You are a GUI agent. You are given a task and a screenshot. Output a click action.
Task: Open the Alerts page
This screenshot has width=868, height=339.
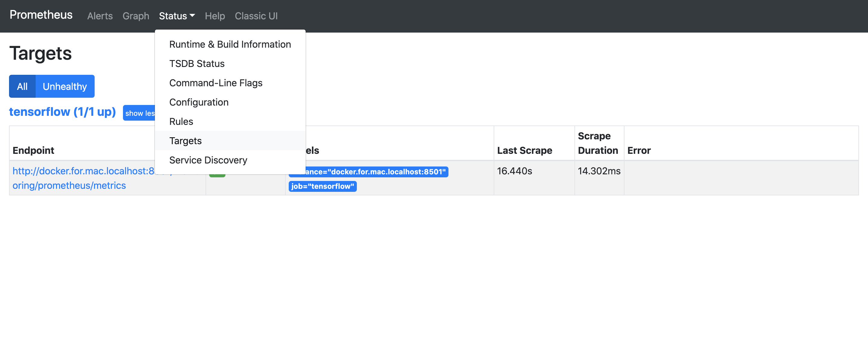click(x=100, y=16)
